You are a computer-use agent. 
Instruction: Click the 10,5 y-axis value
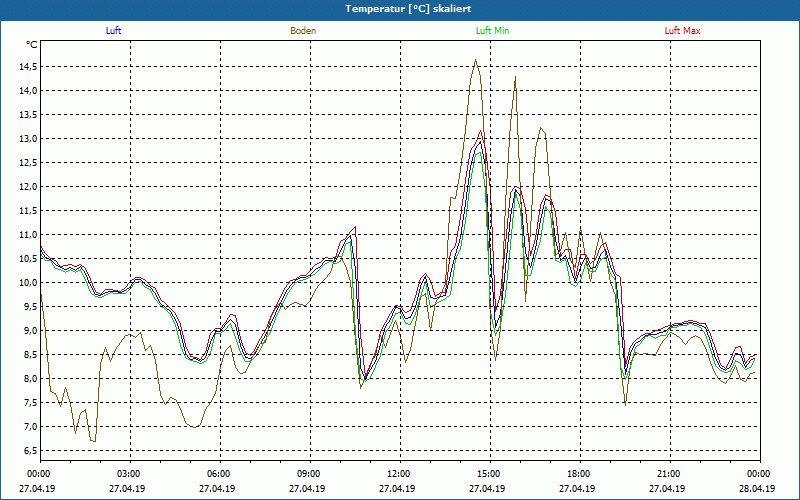point(28,259)
